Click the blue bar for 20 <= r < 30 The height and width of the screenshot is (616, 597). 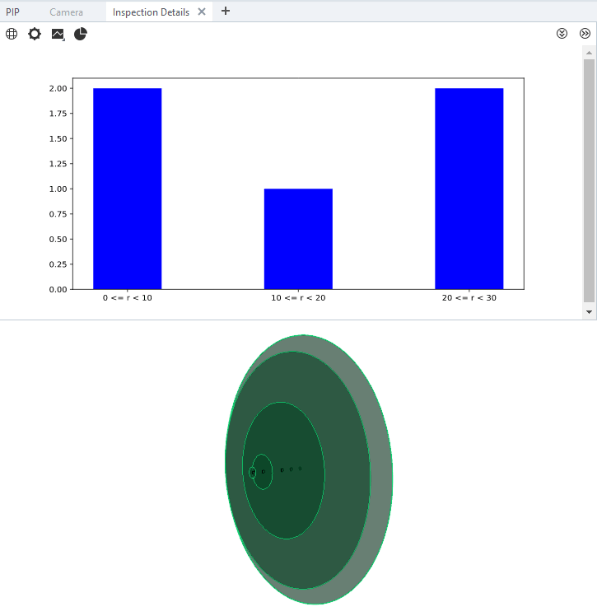469,189
